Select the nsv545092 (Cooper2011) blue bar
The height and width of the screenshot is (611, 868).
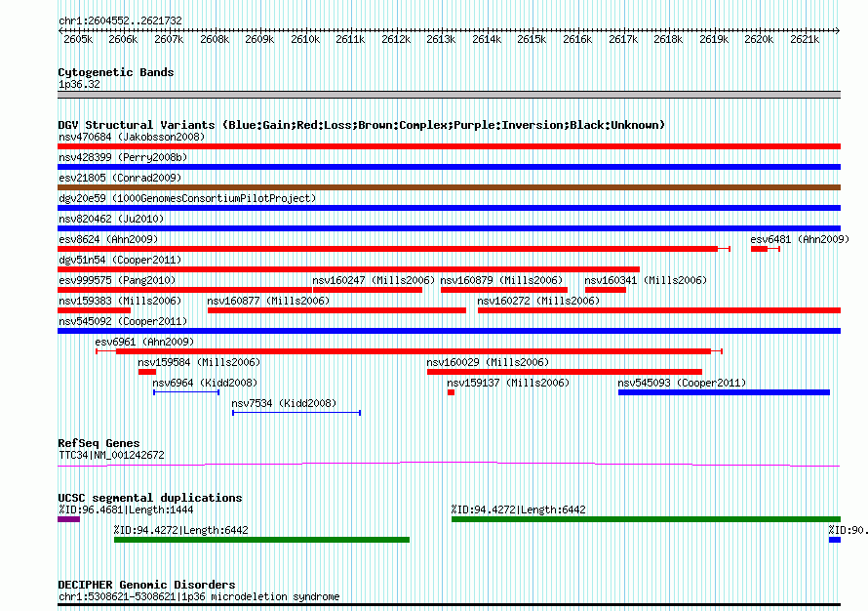click(x=449, y=331)
